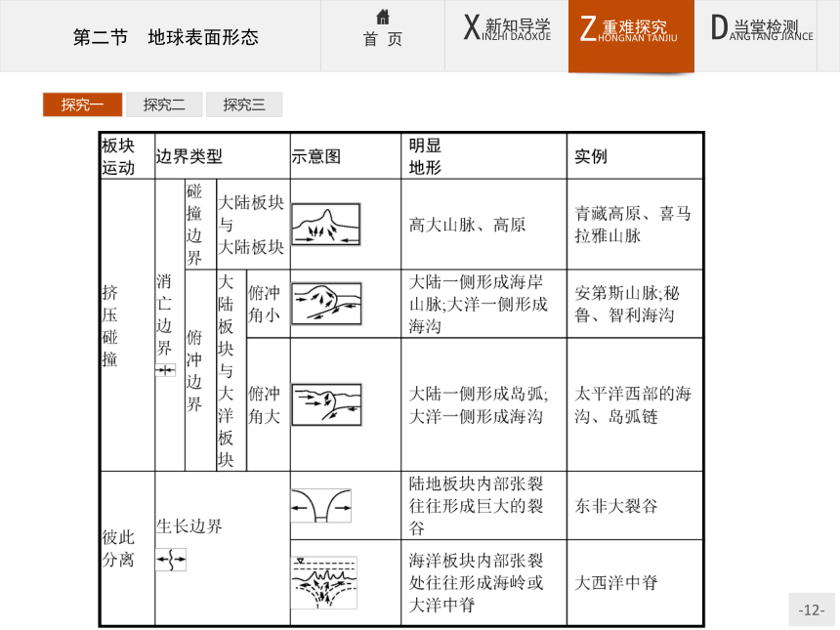Image resolution: width=840 pixels, height=630 pixels.
Task: Click the diverging-arrows symbol under 生长边界
Action: click(171, 560)
